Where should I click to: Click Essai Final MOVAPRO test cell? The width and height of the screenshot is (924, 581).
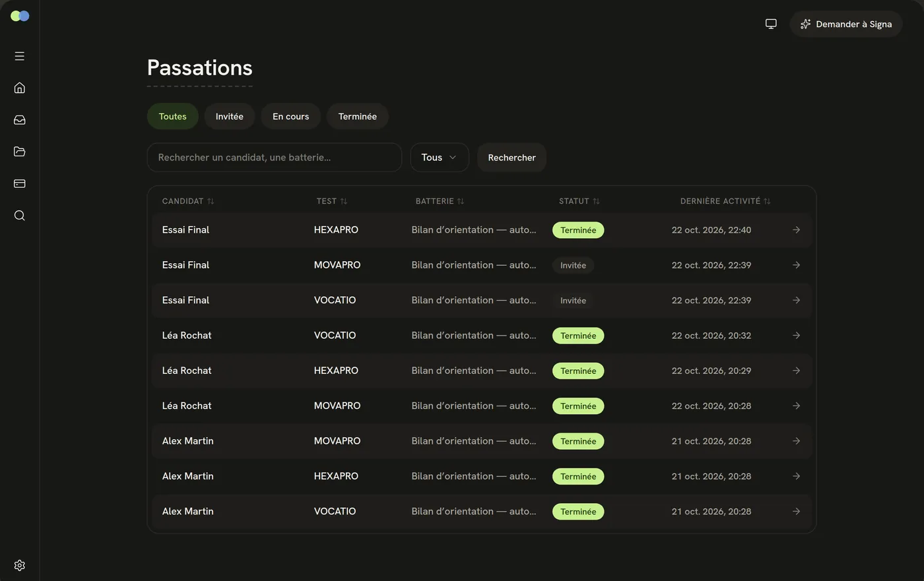pos(337,265)
